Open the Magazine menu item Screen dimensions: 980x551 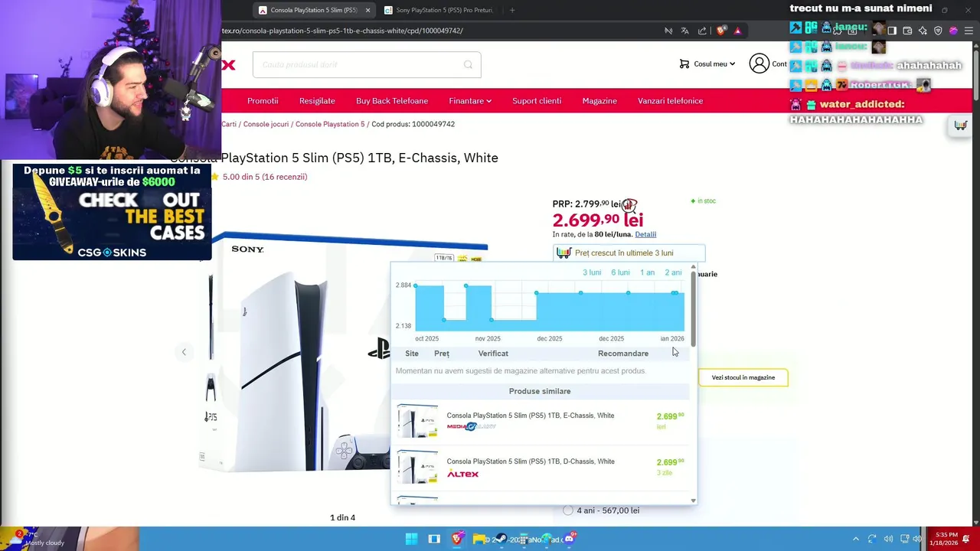599,101
